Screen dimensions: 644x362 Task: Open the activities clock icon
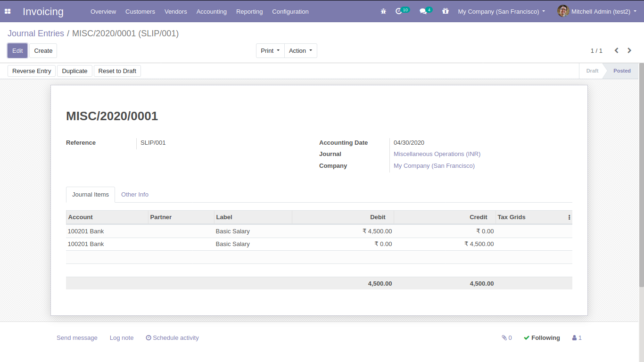click(399, 11)
